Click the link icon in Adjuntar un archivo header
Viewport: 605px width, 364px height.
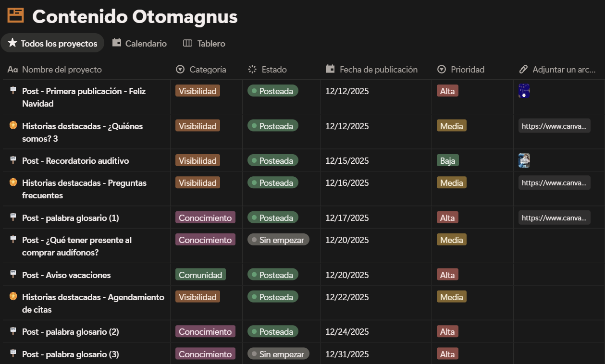pos(523,69)
